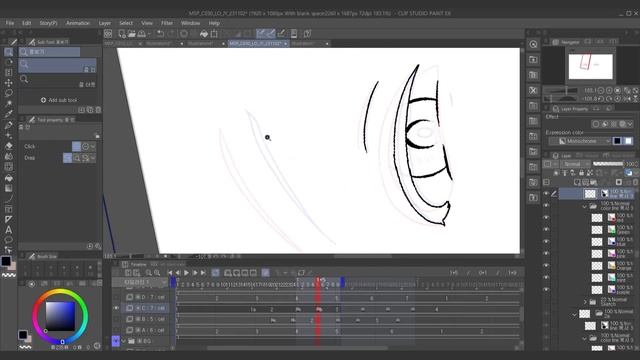Click the New document icon in command bar
640x360 pixels.
(122, 34)
